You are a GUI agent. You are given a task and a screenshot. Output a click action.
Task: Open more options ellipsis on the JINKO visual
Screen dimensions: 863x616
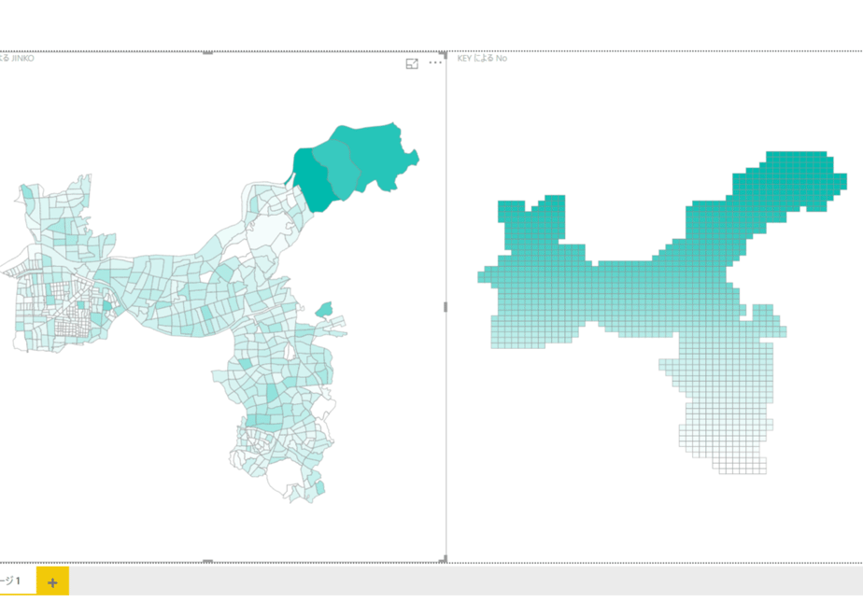click(435, 63)
